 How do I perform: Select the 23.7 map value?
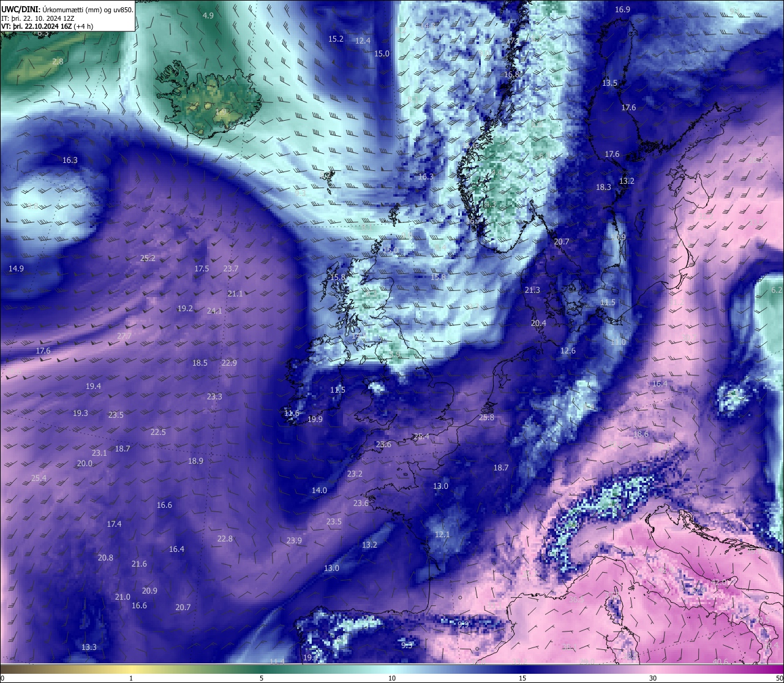tap(231, 268)
